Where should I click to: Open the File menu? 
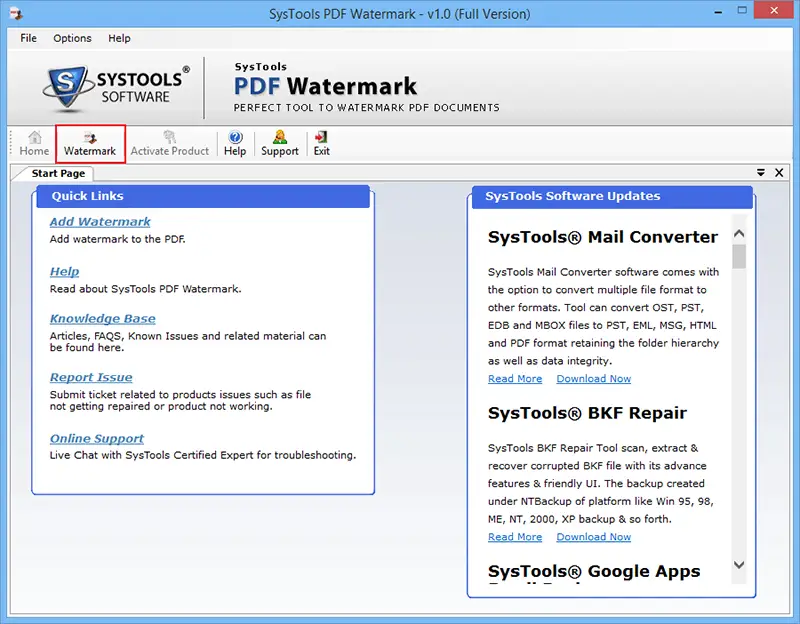pyautogui.click(x=29, y=38)
